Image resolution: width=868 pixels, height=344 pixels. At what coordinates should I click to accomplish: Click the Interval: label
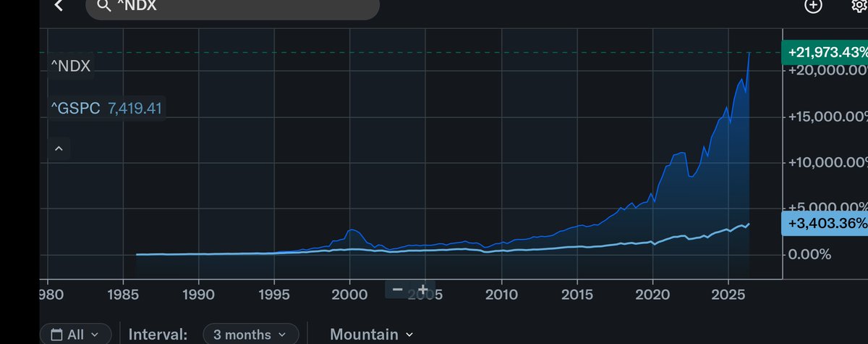tap(158, 334)
